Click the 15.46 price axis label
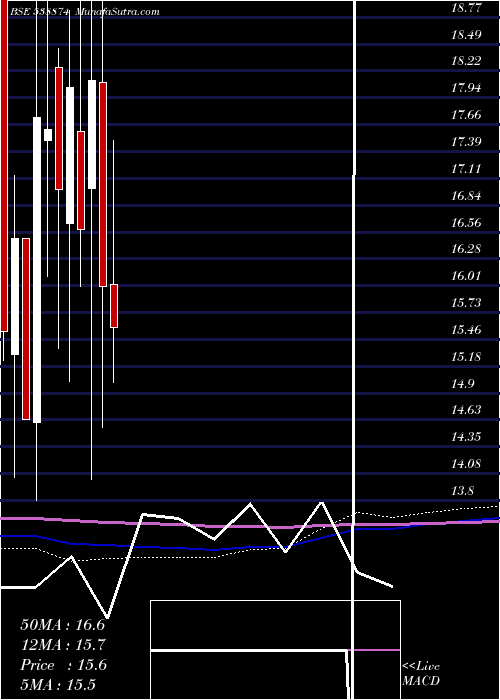 (467, 330)
